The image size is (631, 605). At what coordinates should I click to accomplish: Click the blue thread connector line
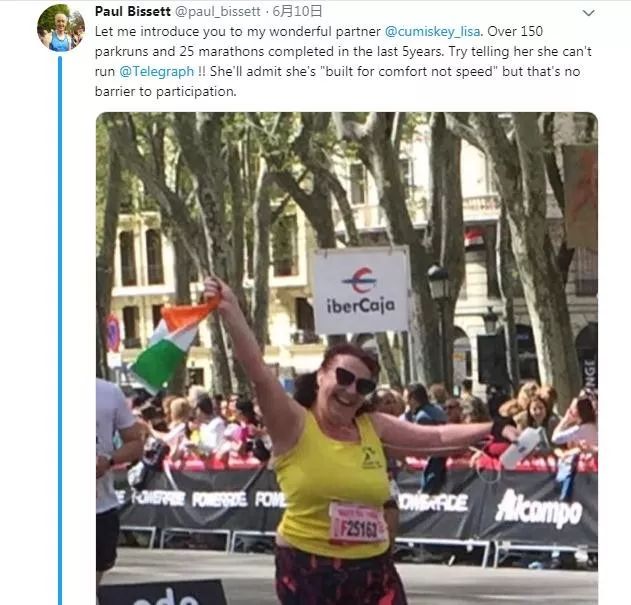click(x=60, y=330)
